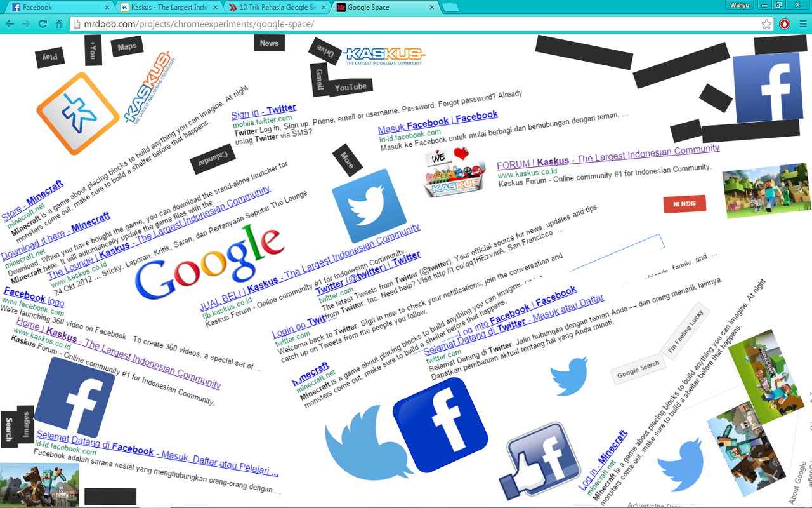812x508 pixels.
Task: Open the browser home page icon
Action: 59,24
